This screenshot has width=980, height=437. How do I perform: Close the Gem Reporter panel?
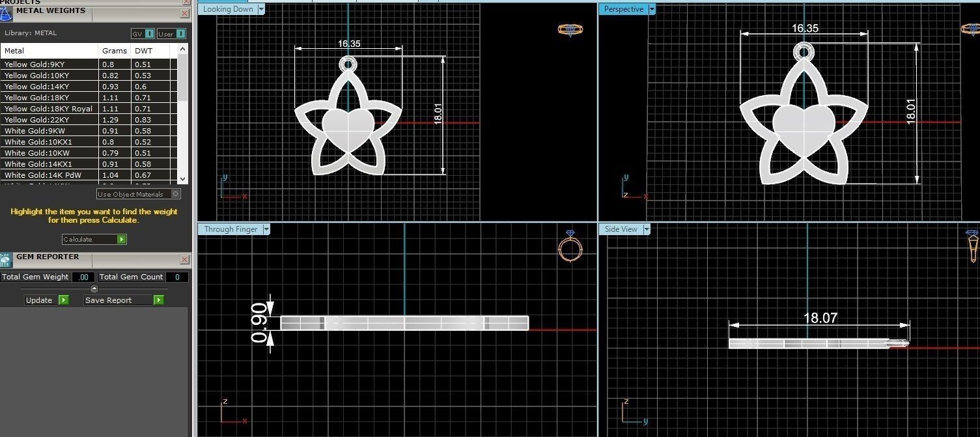(x=185, y=259)
